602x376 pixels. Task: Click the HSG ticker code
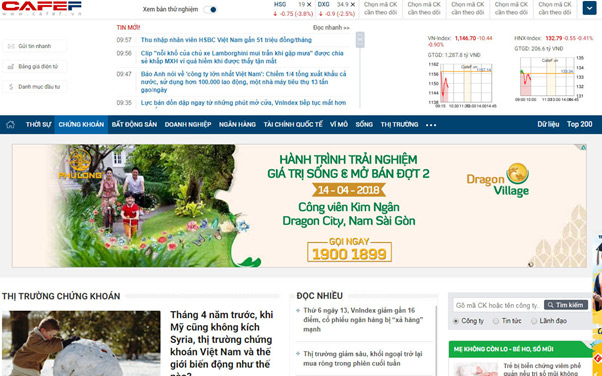[x=280, y=5]
